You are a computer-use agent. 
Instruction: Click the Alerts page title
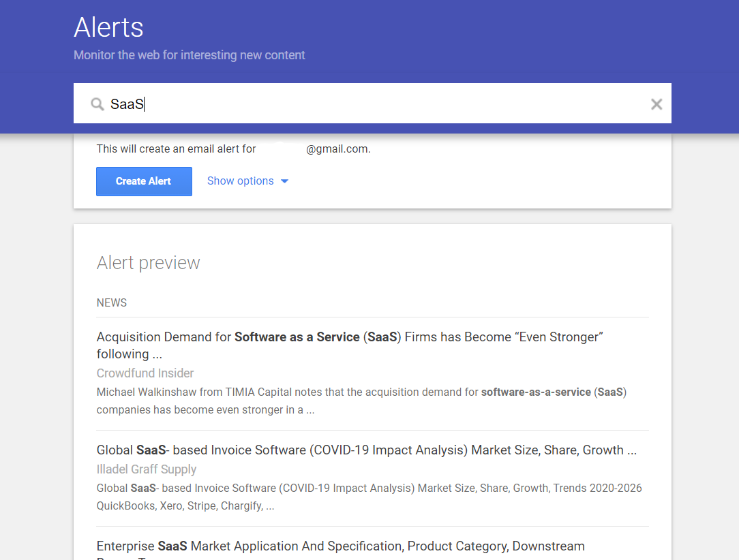point(108,27)
